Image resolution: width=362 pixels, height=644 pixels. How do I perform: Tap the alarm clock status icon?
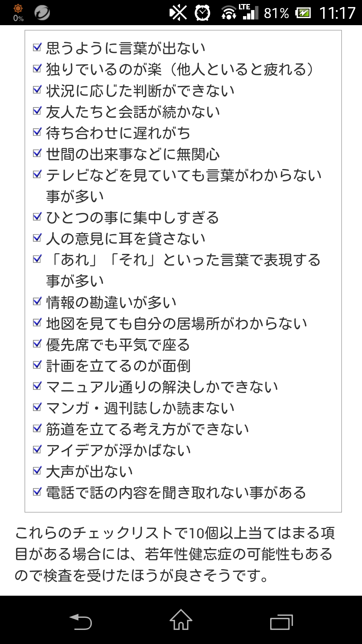pyautogui.click(x=203, y=13)
